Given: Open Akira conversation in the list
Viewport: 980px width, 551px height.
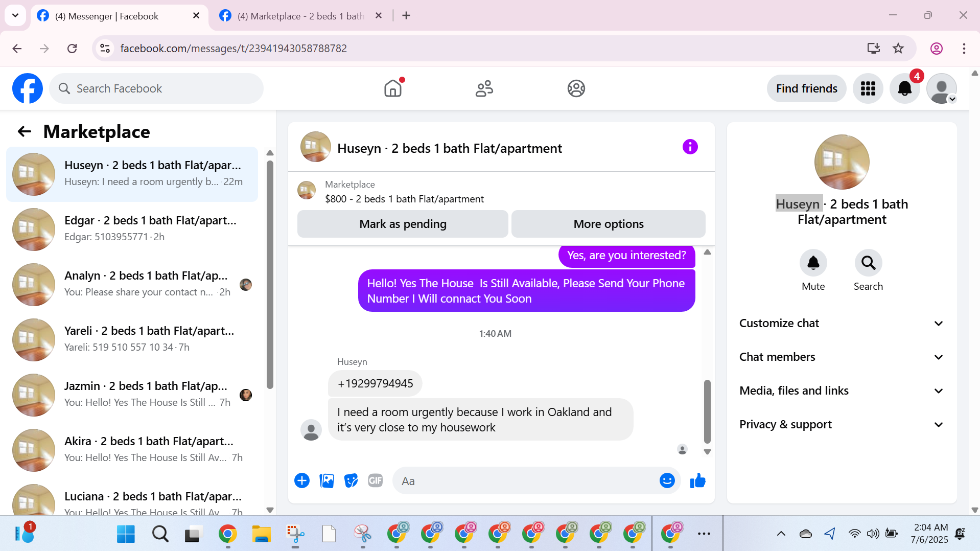Looking at the screenshot, I should click(x=132, y=450).
